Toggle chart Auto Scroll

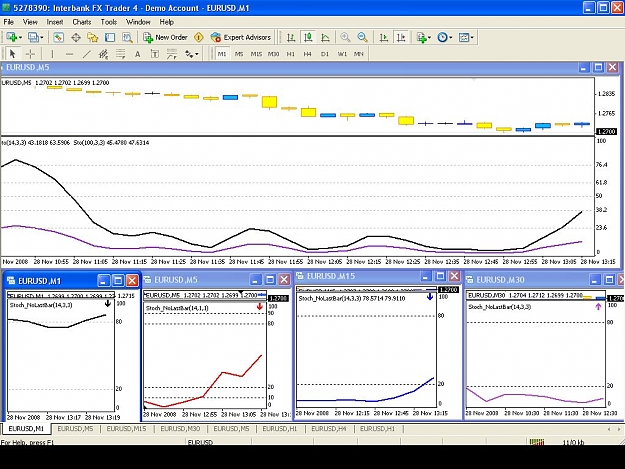(383, 37)
